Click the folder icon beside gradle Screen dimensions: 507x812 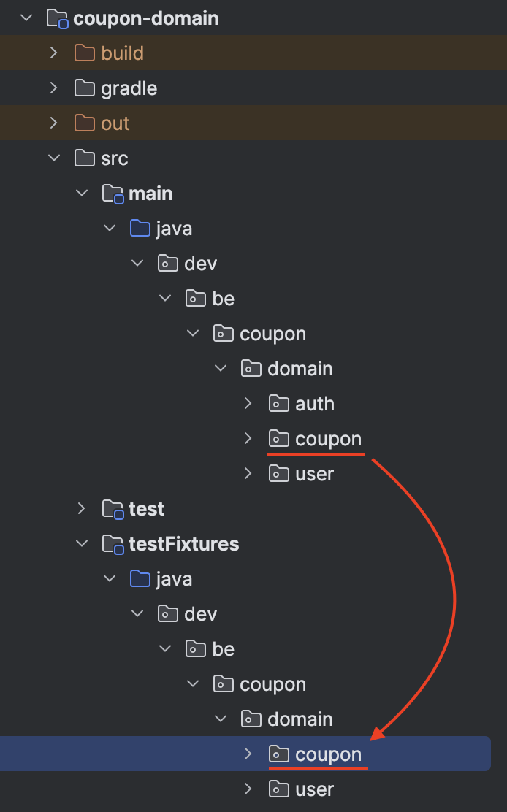click(83, 88)
